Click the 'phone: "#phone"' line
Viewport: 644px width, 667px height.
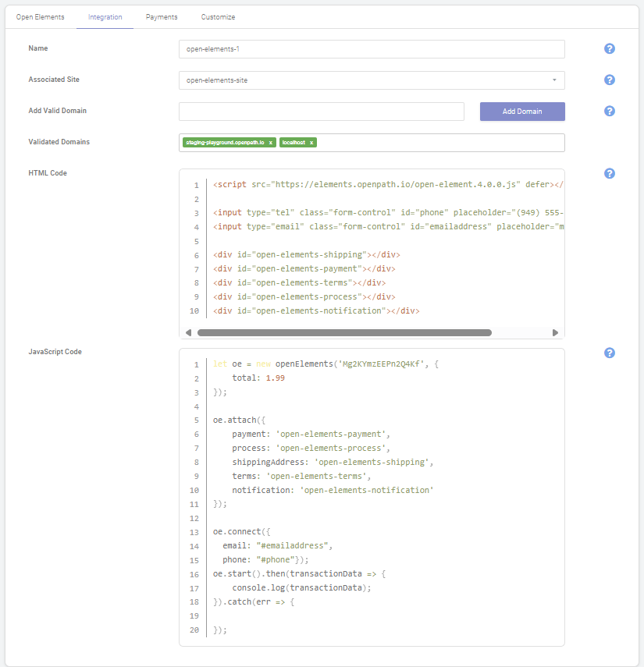click(265, 560)
